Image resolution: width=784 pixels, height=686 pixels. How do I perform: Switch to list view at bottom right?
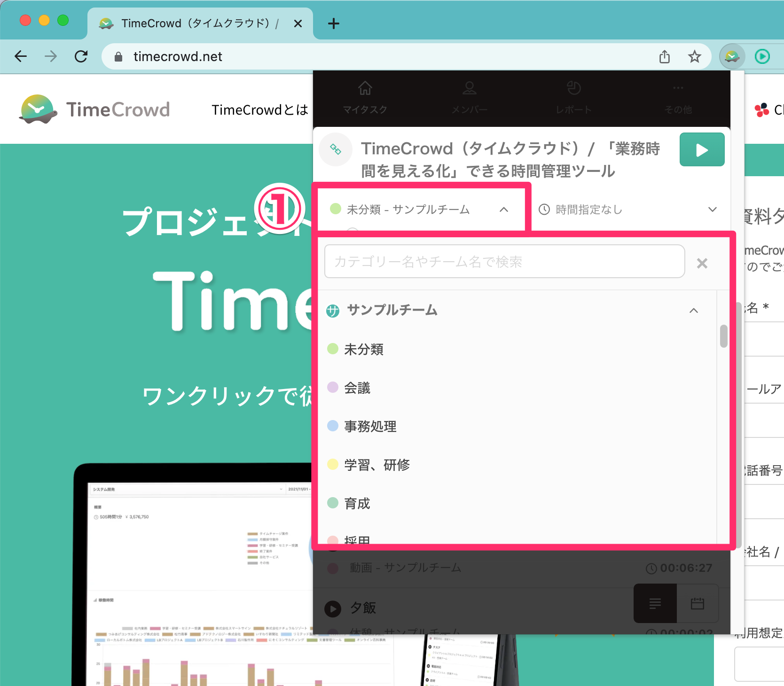[x=655, y=603]
